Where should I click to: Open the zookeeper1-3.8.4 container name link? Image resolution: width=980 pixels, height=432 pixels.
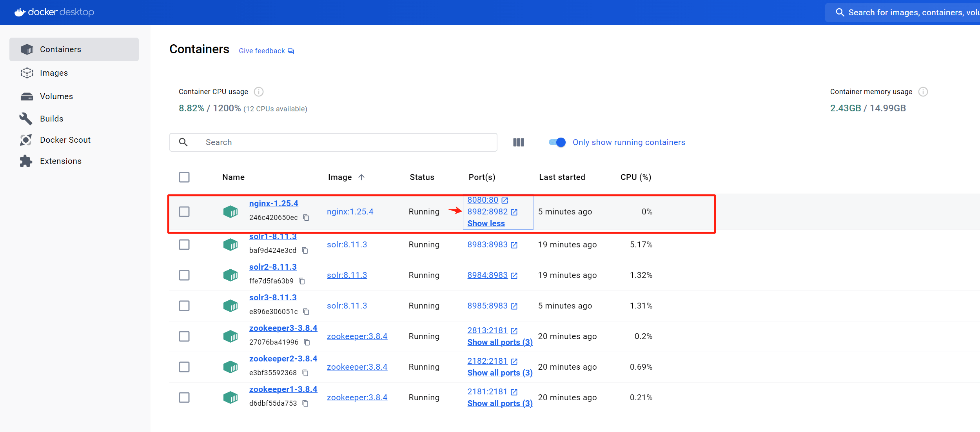(283, 389)
